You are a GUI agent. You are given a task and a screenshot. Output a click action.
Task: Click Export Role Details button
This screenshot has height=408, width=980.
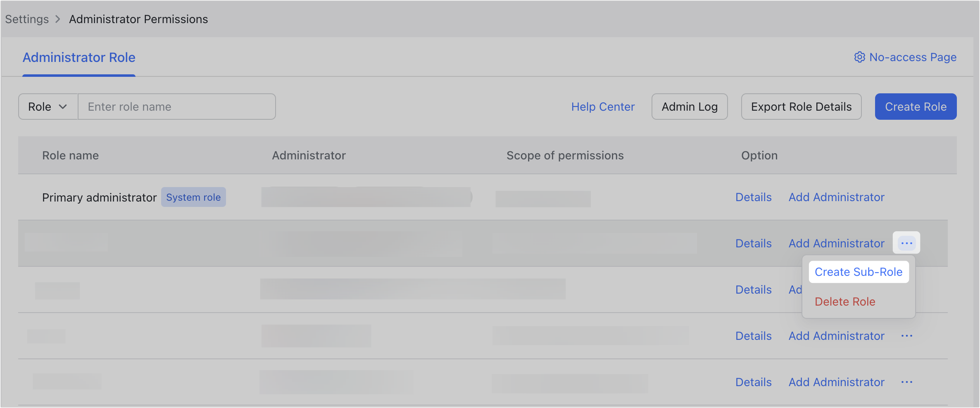click(x=801, y=107)
